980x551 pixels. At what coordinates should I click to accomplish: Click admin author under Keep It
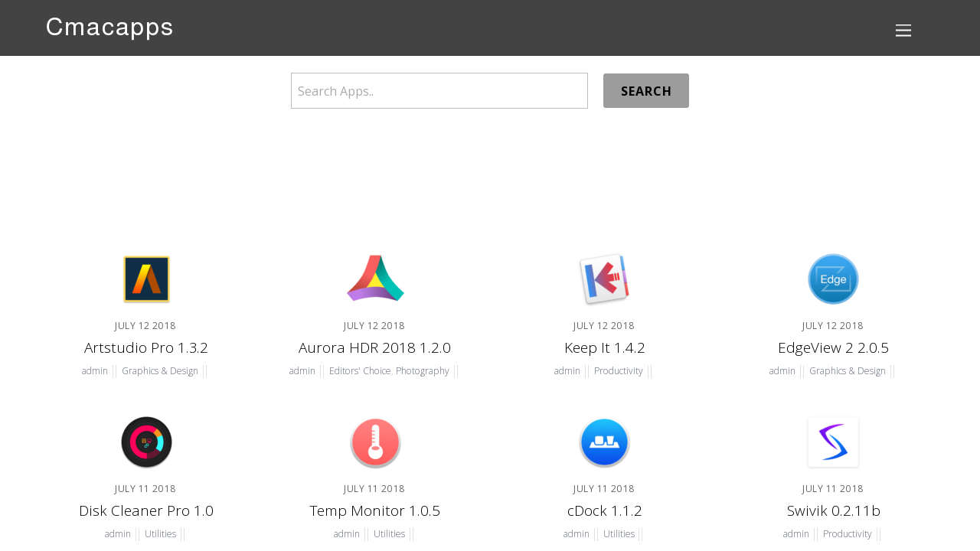tap(567, 371)
